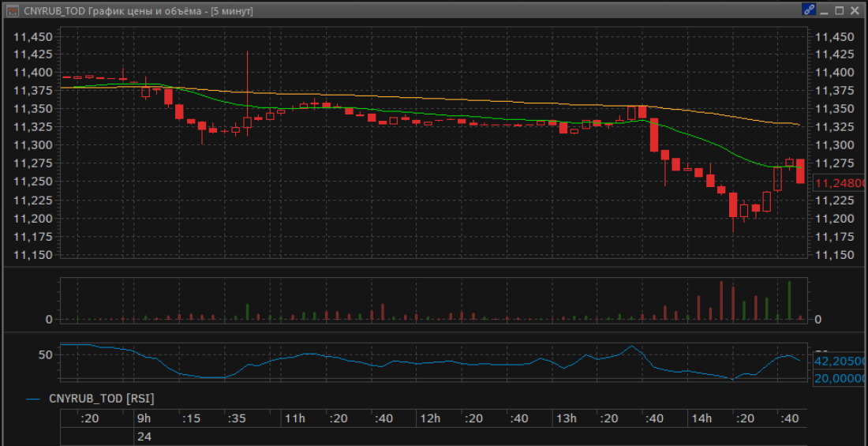
Task: Select the 12h marker on time axis
Action: click(429, 418)
